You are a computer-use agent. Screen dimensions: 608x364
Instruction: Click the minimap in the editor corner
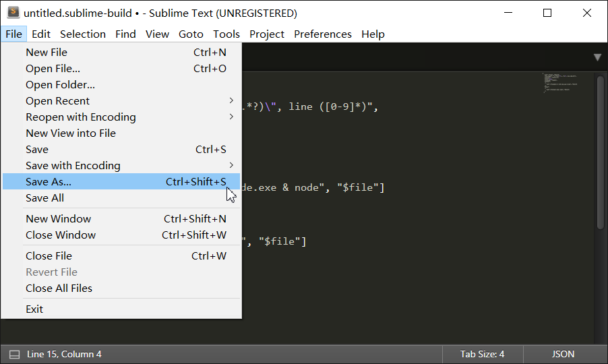point(560,82)
